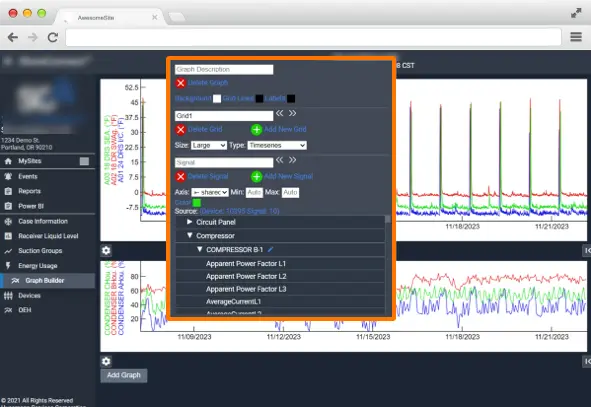Click the green Add New Signal icon
This screenshot has height=407, width=591.
[257, 176]
